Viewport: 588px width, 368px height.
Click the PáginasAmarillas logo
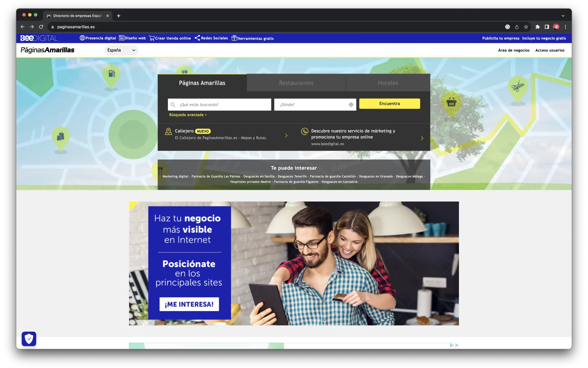pos(47,50)
